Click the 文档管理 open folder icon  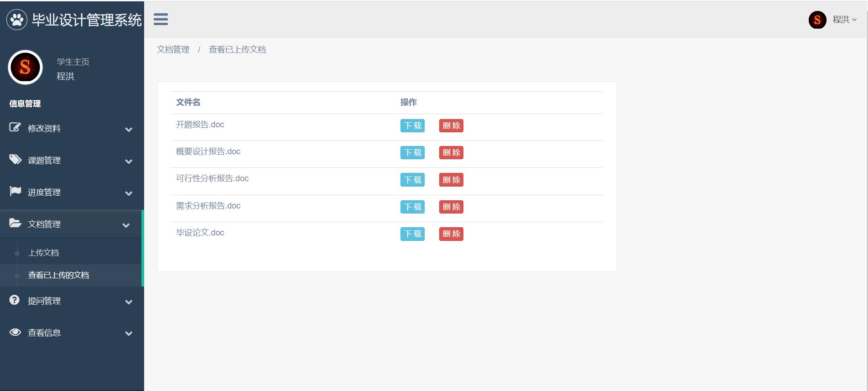(x=15, y=223)
